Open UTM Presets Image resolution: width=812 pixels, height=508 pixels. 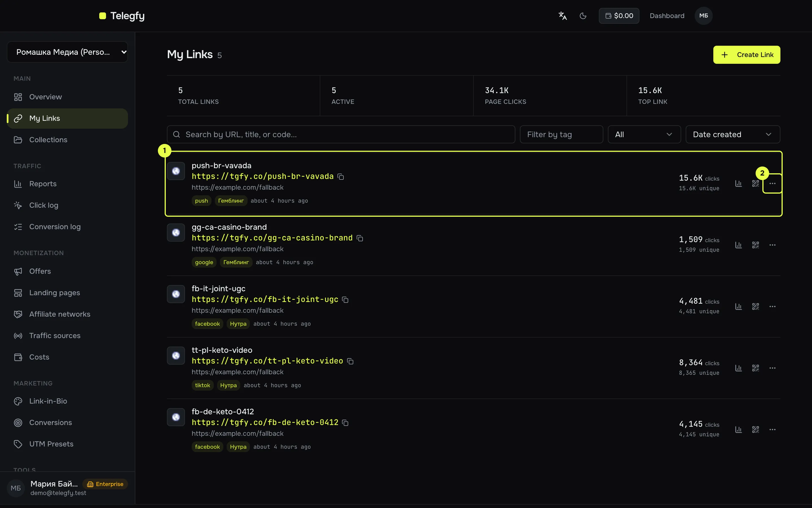pos(67,444)
